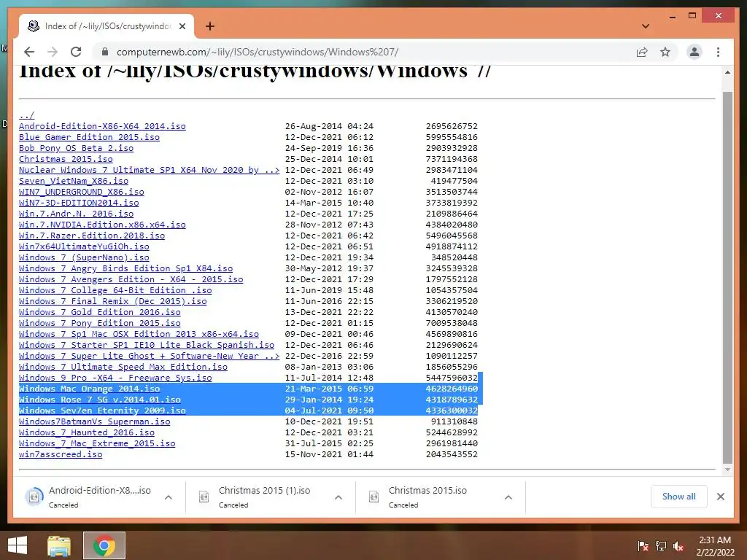Open Windows 7 Super Lite Ghost link

[149, 356]
